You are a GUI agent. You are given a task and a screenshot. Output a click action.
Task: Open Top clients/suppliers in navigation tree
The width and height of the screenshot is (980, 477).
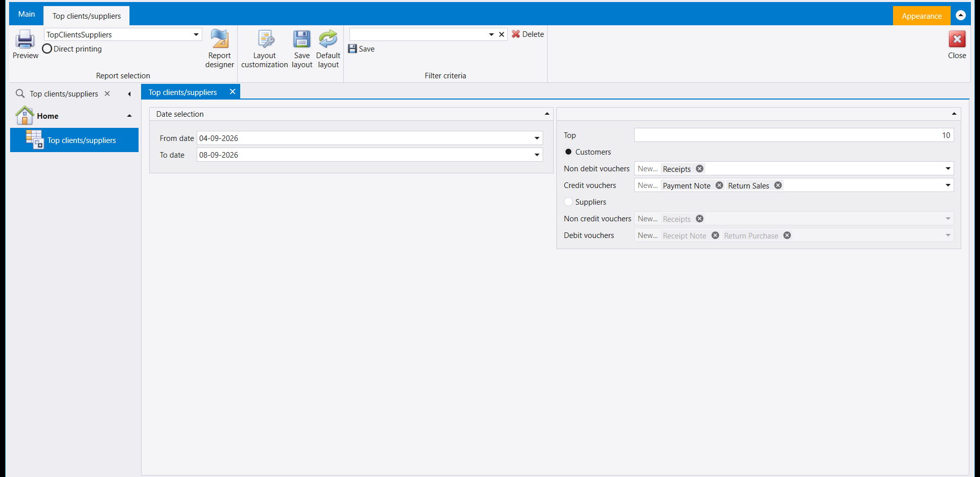pos(74,140)
